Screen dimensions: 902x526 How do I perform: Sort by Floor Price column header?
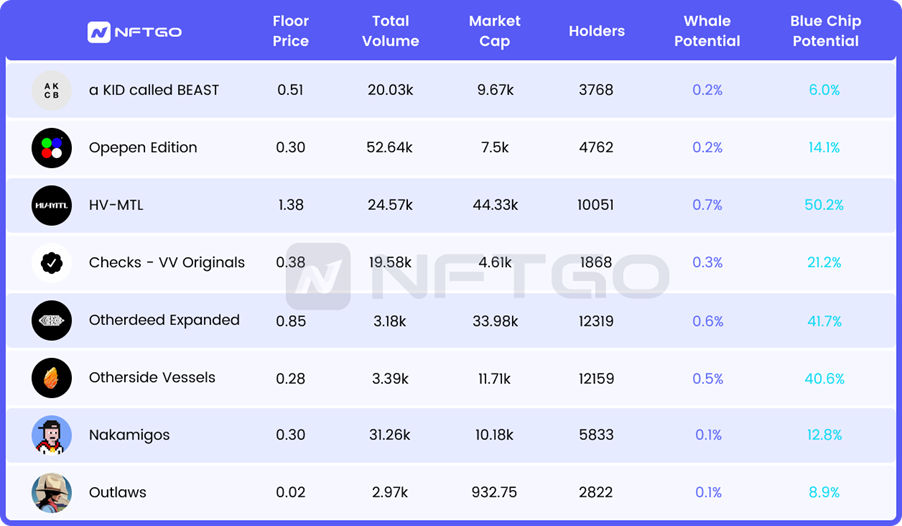(291, 31)
